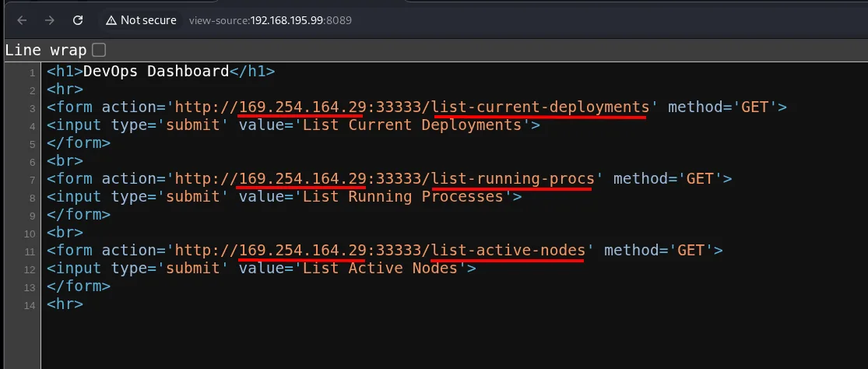This screenshot has height=369, width=868.
Task: Click the DevOps Dashboard heading text
Action: pos(156,71)
